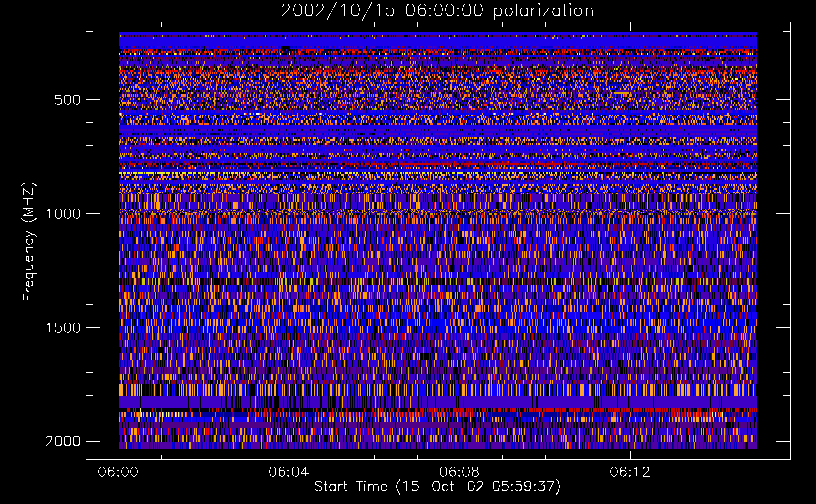Click the plot title '2002/10/15 06:00:00 polarization'

tap(437, 11)
